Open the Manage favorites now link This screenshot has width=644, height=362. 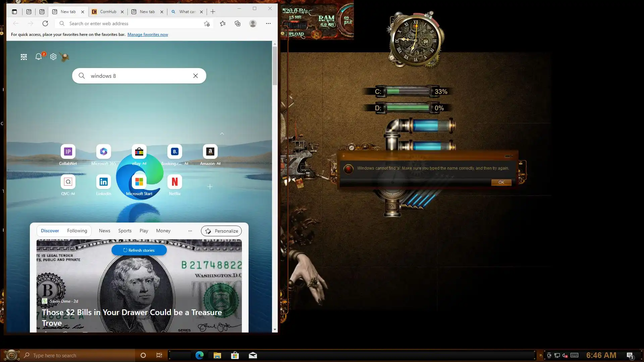tap(148, 35)
